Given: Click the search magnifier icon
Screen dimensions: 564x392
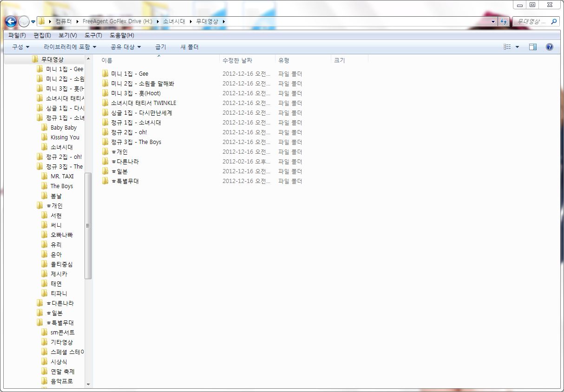Looking at the screenshot, I should click(x=554, y=21).
